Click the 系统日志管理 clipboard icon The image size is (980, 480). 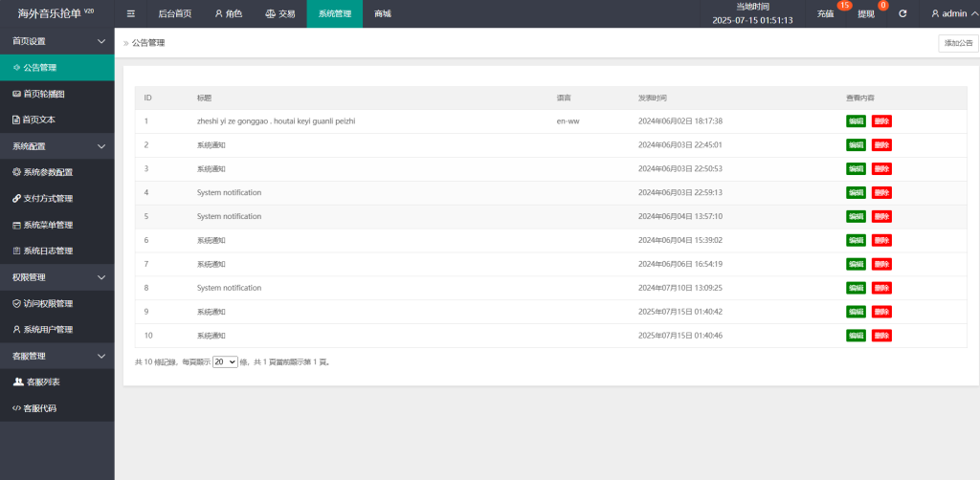pos(16,251)
